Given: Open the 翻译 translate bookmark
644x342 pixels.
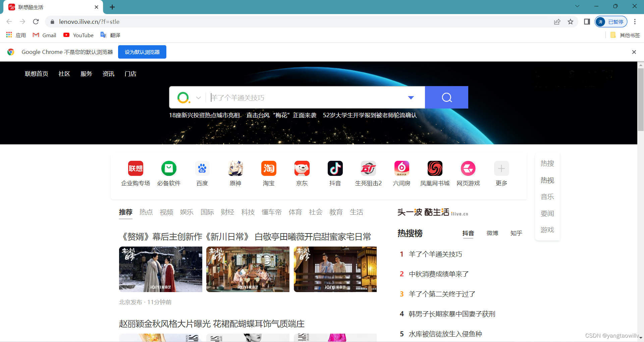Looking at the screenshot, I should point(110,35).
